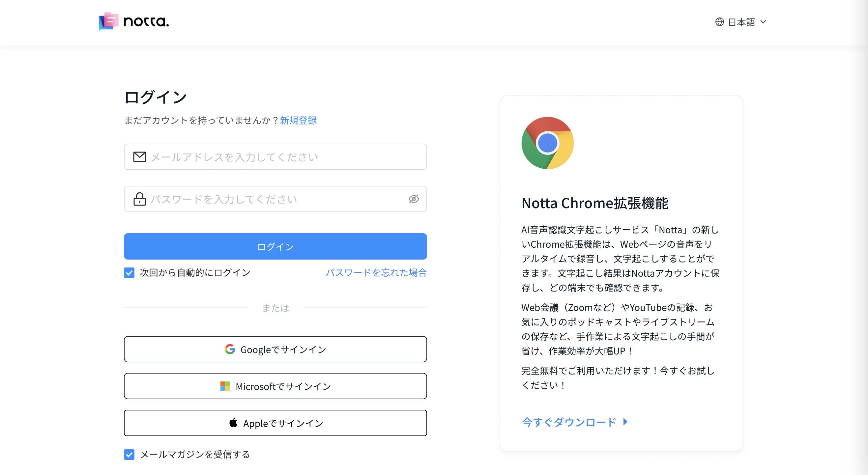Click the 新規登録 sign-up link
Screen dimensions: 868x475
[x=298, y=120]
